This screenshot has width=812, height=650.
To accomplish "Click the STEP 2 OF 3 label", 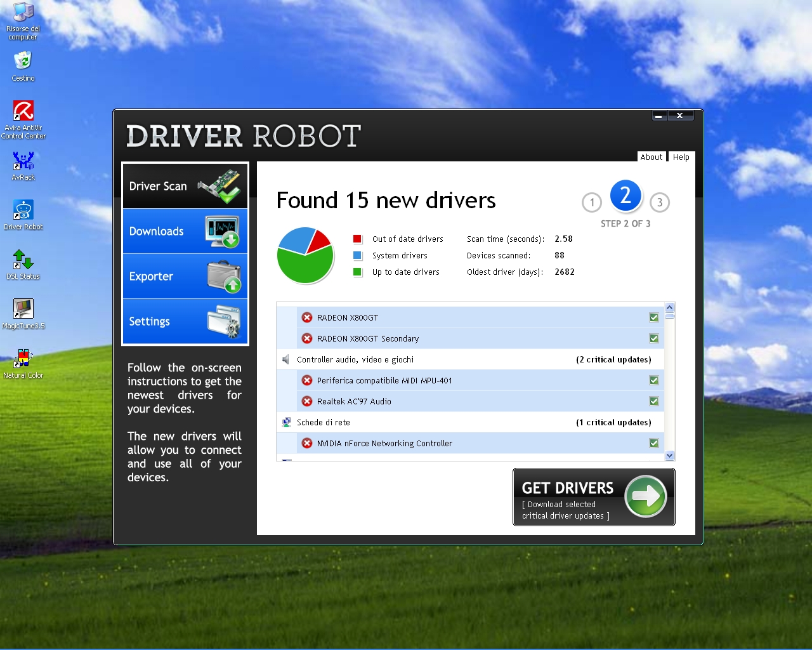I will 625,223.
